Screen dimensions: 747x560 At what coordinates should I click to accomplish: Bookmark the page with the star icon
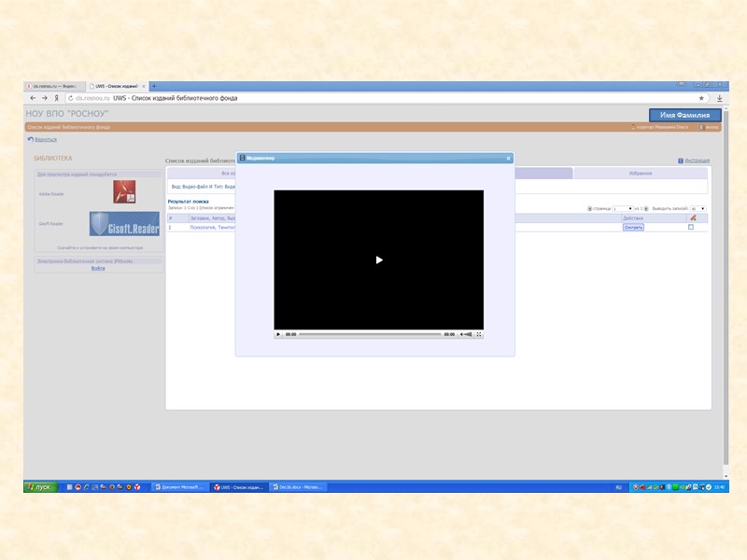tap(701, 98)
